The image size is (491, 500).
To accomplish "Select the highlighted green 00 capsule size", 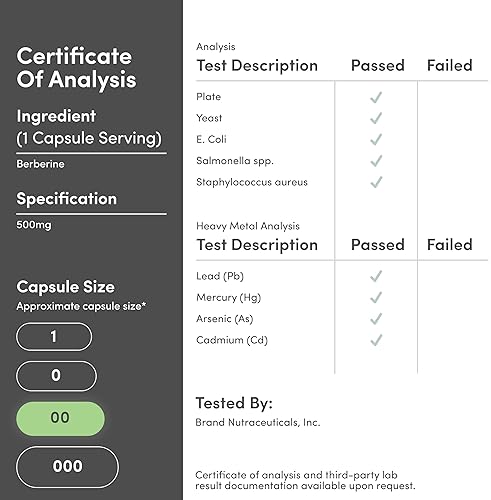I will 60,418.
